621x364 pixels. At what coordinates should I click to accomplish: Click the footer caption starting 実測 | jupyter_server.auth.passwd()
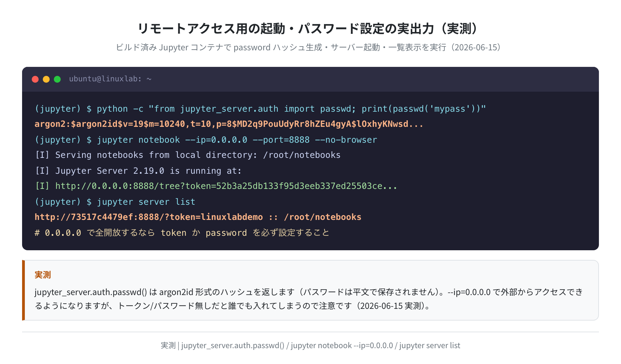tap(310, 345)
